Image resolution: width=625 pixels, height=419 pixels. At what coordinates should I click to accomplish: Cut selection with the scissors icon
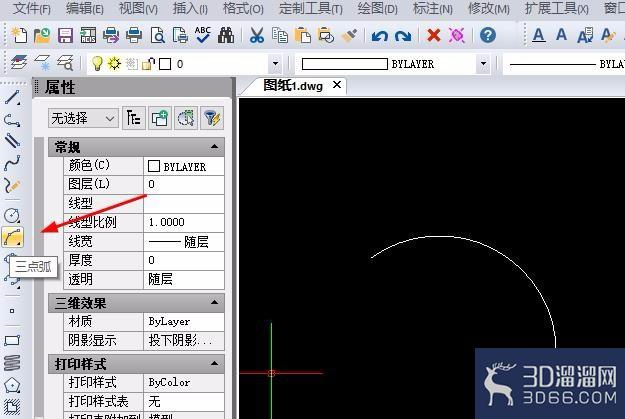257,35
